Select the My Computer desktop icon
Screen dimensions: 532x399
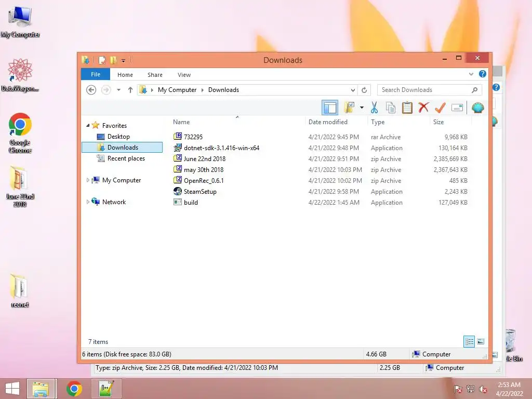point(20,22)
